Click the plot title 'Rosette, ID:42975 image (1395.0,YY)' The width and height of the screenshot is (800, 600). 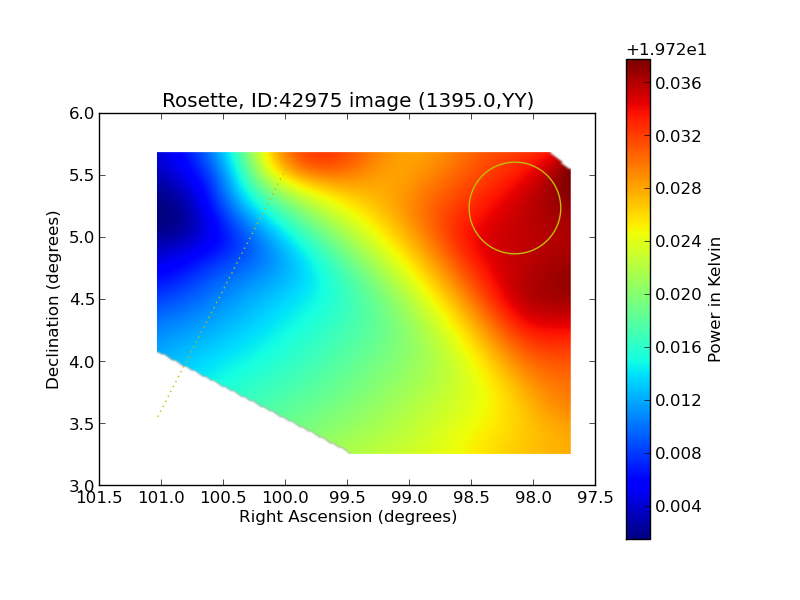[x=348, y=100]
